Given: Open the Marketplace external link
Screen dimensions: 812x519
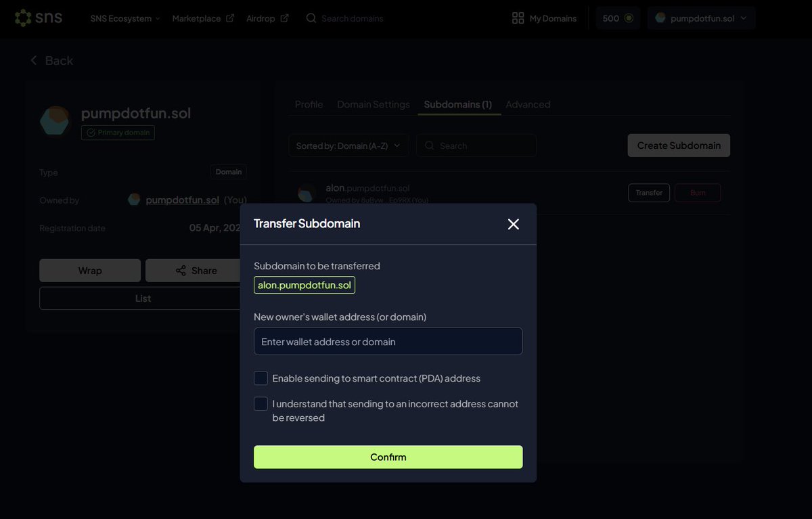Looking at the screenshot, I should (x=203, y=18).
